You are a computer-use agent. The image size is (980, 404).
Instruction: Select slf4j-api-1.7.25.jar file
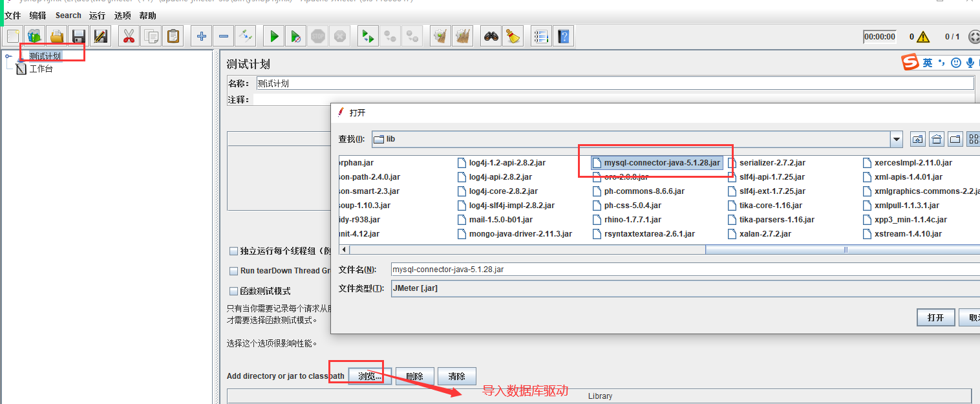[766, 177]
